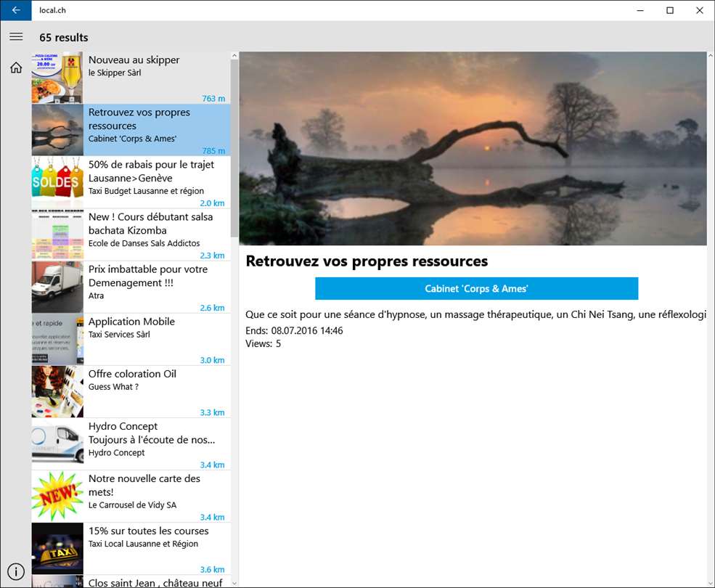Click the list scroll-up arrow
Screen dimensions: 715x588
tap(234, 56)
